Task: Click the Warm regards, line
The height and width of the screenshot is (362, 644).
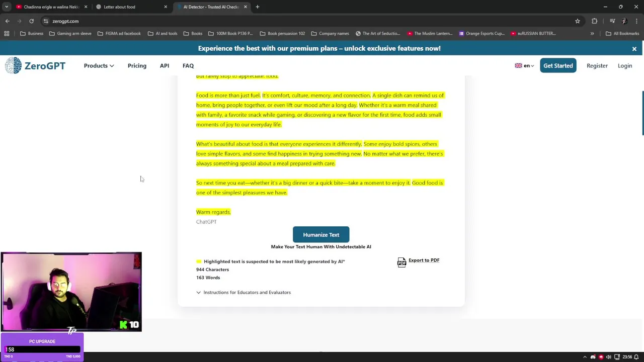Action: 213,212
